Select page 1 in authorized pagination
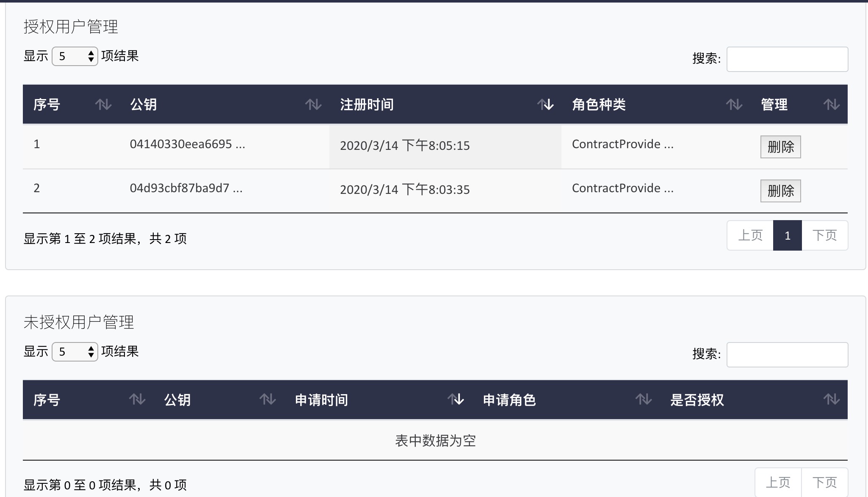868x497 pixels. pos(787,235)
